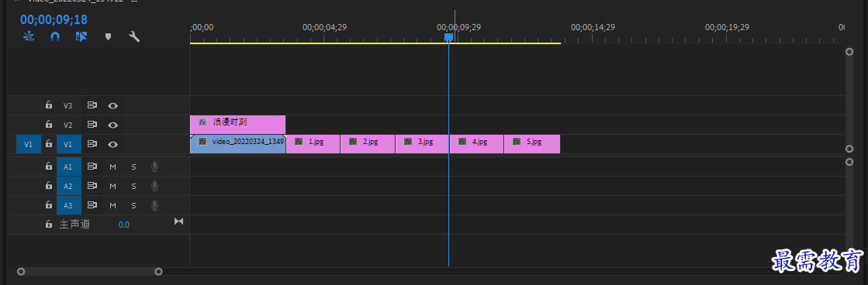This screenshot has height=285, width=868.
Task: Click video tracks vertical scrollbar
Action: click(x=849, y=100)
